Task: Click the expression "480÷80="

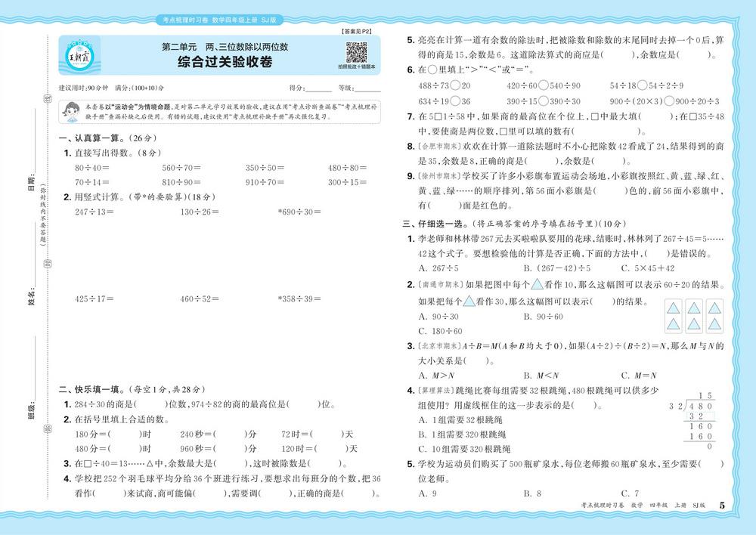Action: click(347, 168)
